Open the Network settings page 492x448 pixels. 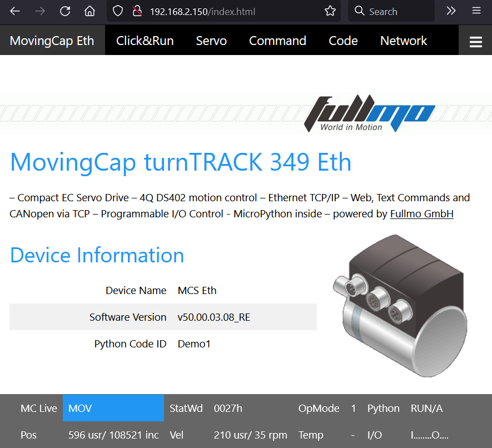(x=404, y=41)
